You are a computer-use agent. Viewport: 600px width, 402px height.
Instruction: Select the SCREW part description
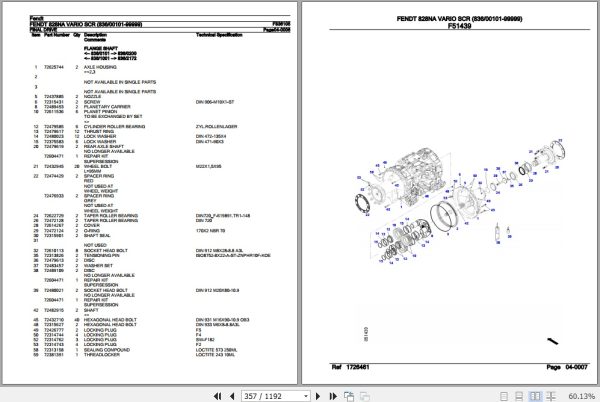click(x=92, y=102)
